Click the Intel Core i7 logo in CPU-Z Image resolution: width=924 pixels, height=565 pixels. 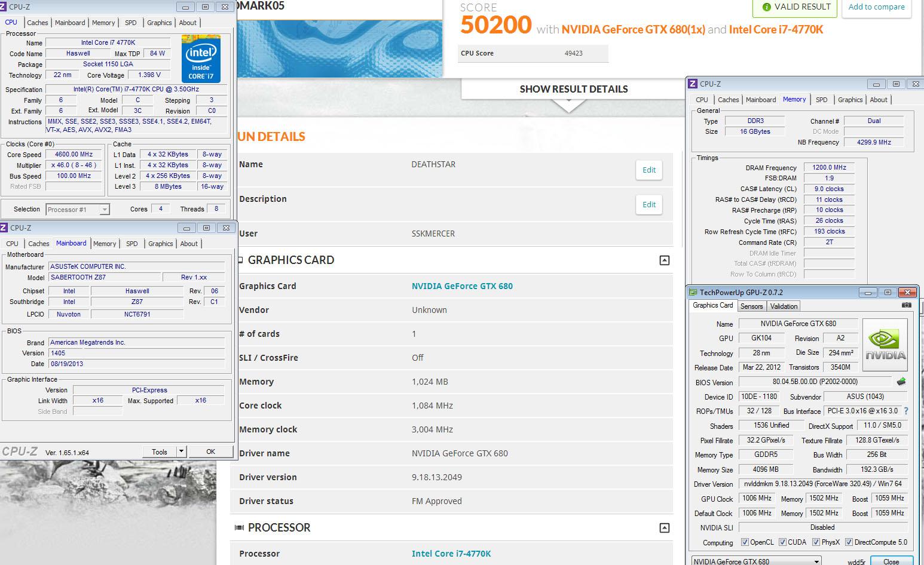(x=201, y=59)
